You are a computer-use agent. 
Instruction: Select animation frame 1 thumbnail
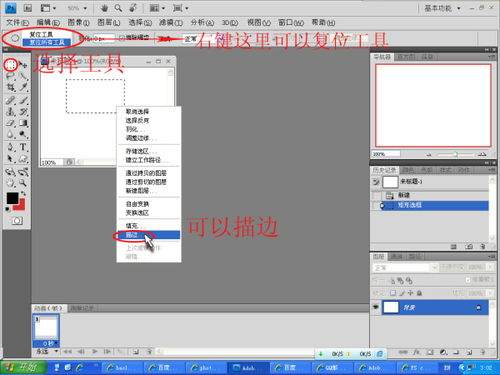(46, 327)
